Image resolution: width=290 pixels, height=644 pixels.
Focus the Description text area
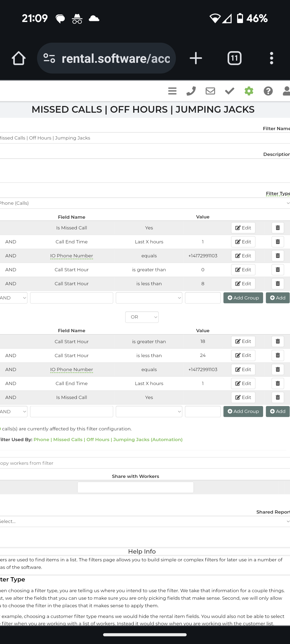(x=145, y=171)
